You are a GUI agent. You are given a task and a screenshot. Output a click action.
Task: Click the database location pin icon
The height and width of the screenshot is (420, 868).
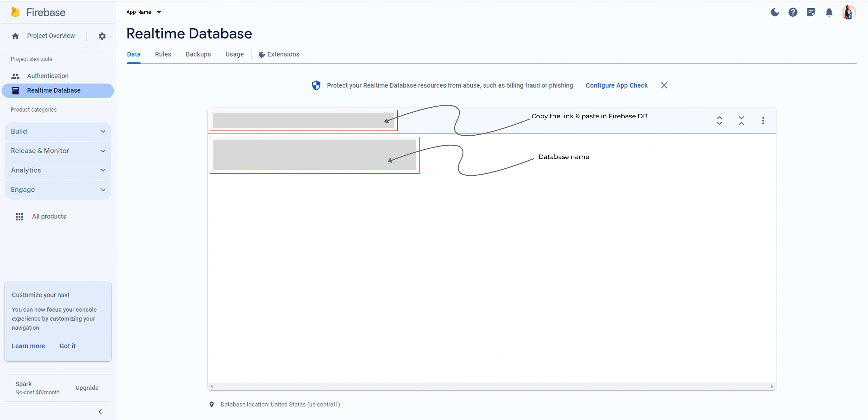point(212,405)
